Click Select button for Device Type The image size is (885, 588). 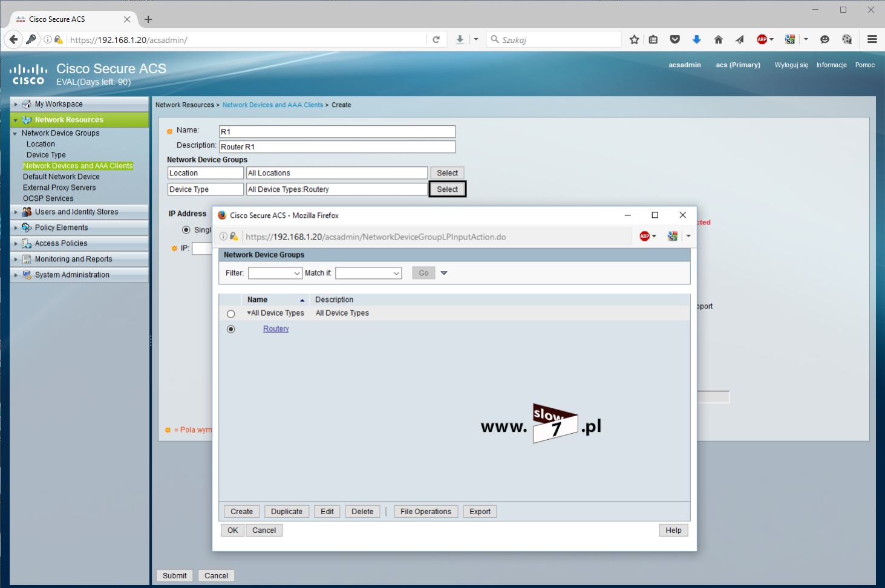click(x=448, y=189)
